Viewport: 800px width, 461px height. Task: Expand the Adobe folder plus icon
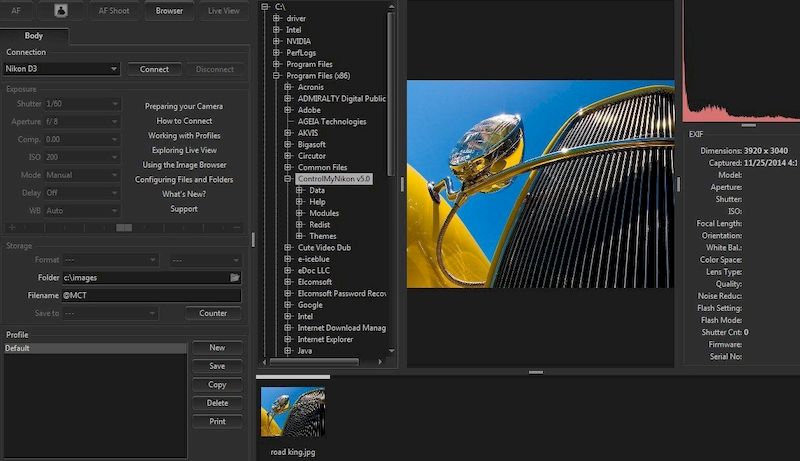click(x=288, y=110)
